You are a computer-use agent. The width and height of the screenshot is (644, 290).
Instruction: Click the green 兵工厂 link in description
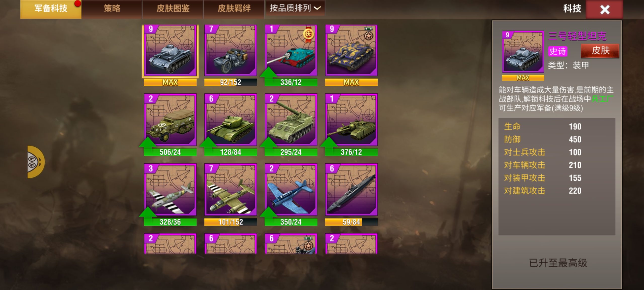pos(602,99)
